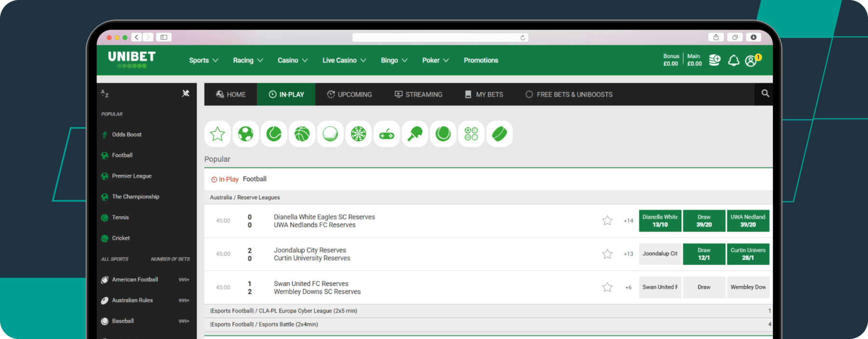Expand Esports Battle (2x4min) section
The image size is (868, 339).
488,325
